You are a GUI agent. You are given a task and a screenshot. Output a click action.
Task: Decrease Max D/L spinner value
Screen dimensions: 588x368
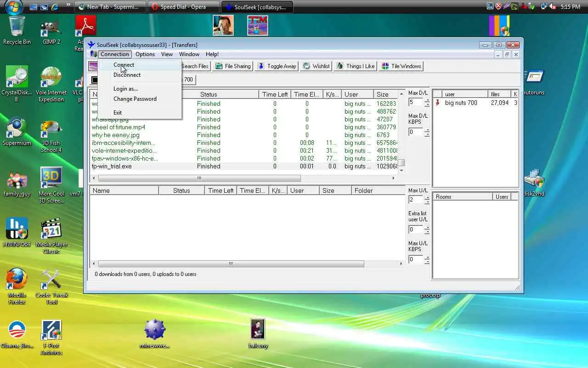click(427, 105)
